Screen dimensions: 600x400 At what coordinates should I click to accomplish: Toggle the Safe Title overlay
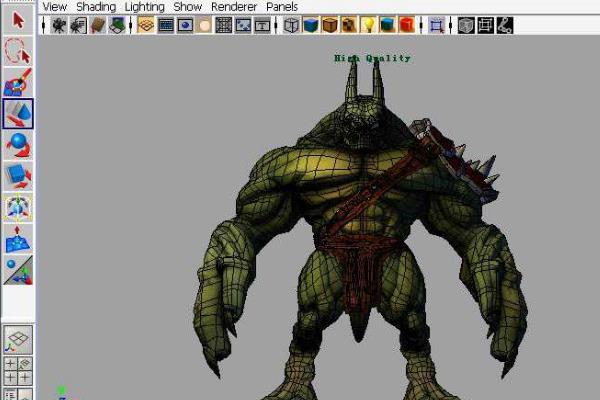coord(262,26)
